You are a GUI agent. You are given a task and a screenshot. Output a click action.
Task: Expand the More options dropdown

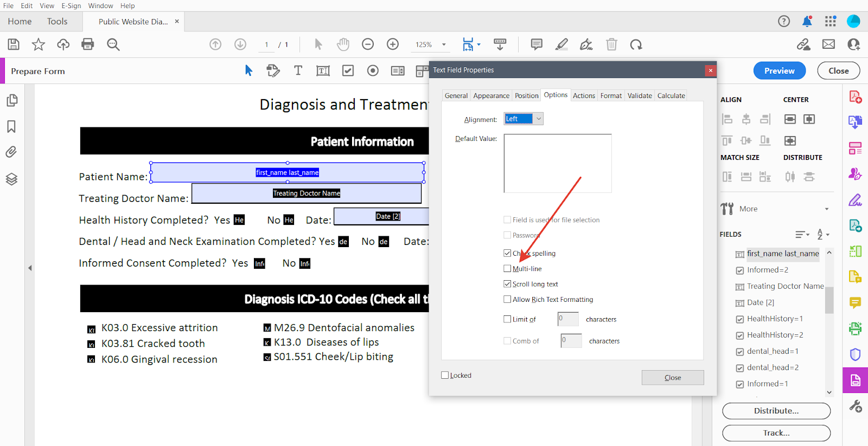826,209
